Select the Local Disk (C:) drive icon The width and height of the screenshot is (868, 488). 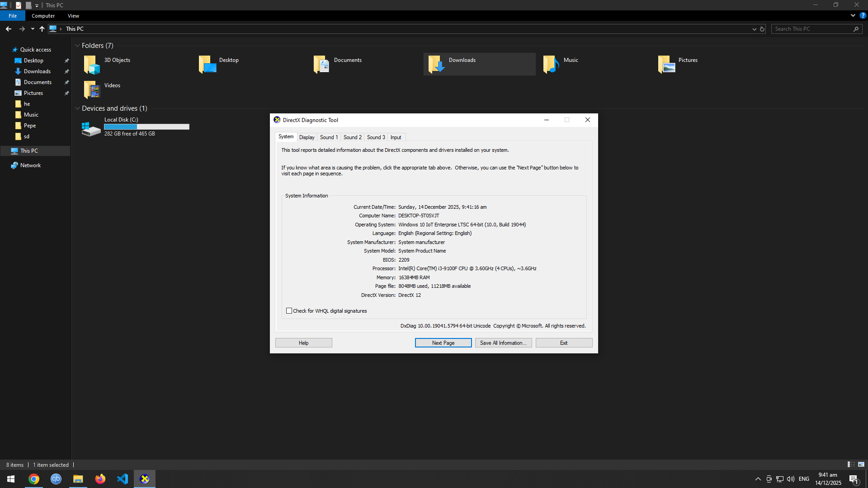coord(91,129)
